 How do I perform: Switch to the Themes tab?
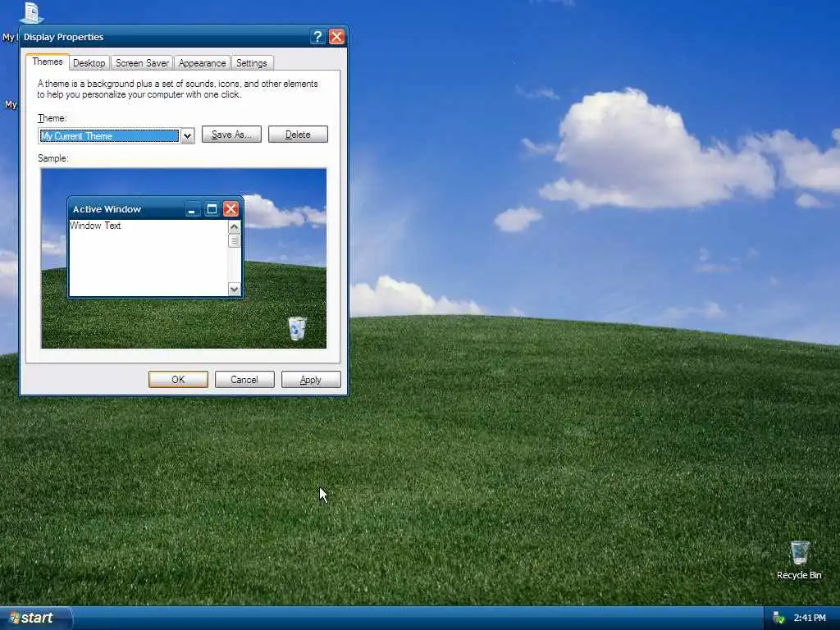(47, 62)
